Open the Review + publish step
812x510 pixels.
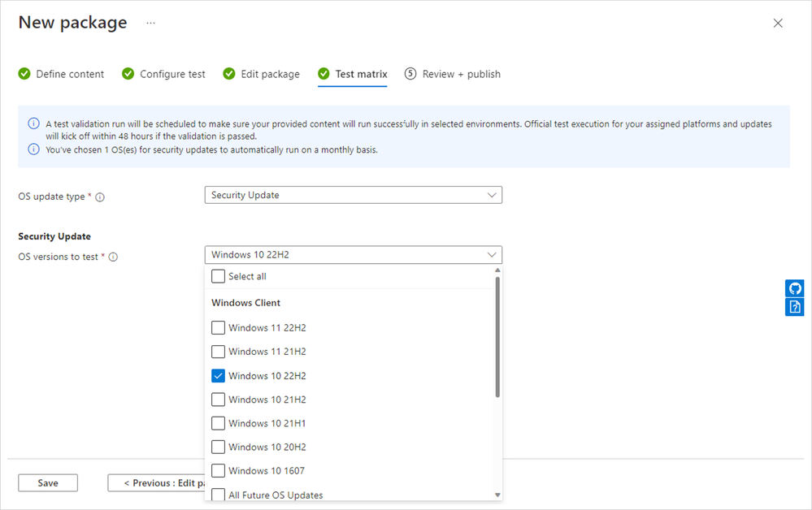click(453, 74)
